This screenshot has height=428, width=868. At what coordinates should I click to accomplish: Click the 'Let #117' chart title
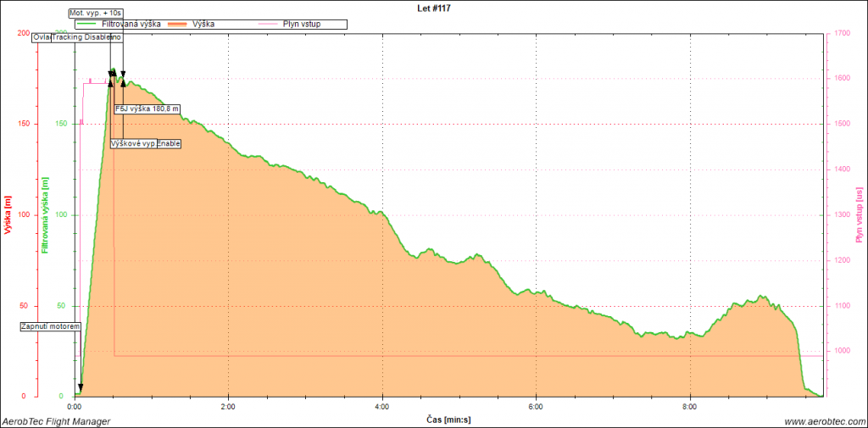(x=433, y=6)
